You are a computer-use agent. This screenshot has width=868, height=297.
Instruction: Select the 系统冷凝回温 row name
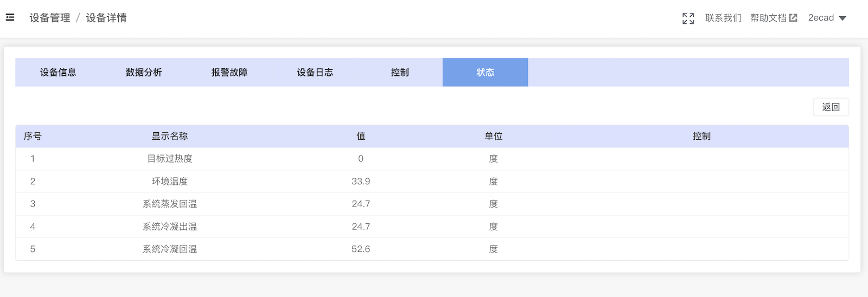[x=170, y=249]
